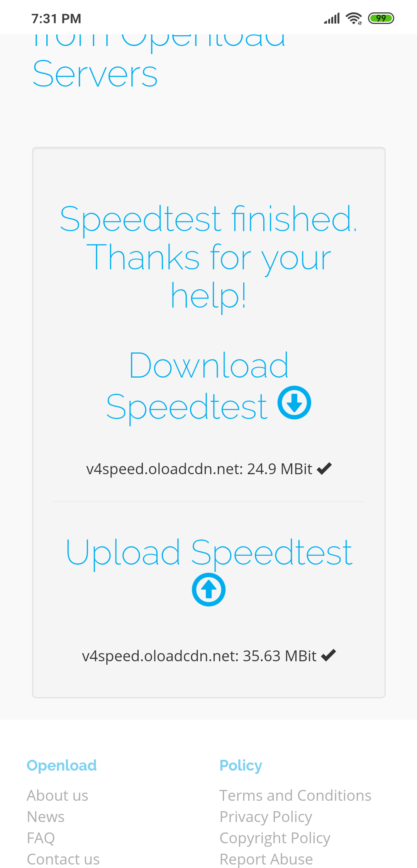Open the Report Abuse link
Image resolution: width=417 pixels, height=868 pixels.
point(266,859)
